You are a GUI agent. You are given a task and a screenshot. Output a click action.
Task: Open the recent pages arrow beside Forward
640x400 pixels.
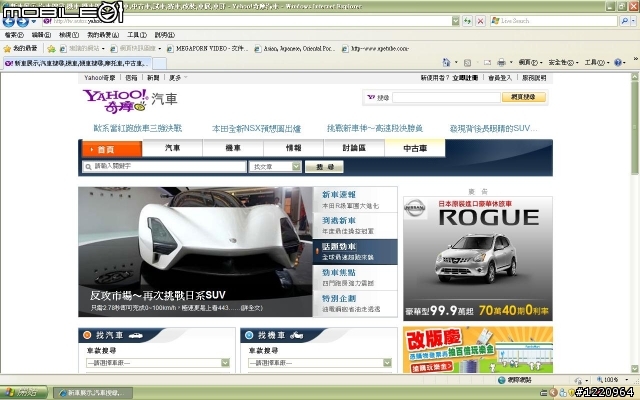pos(33,21)
